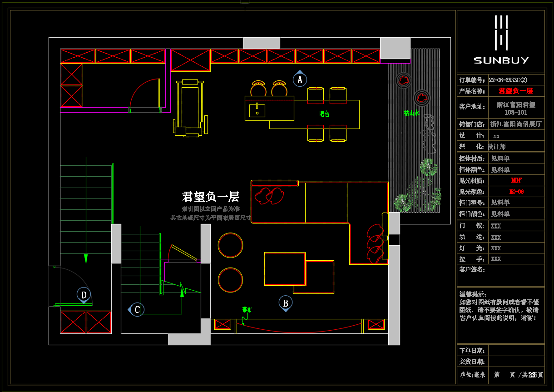Click the 下单日期 order date field
This screenshot has width=554, height=392.
coord(516,351)
